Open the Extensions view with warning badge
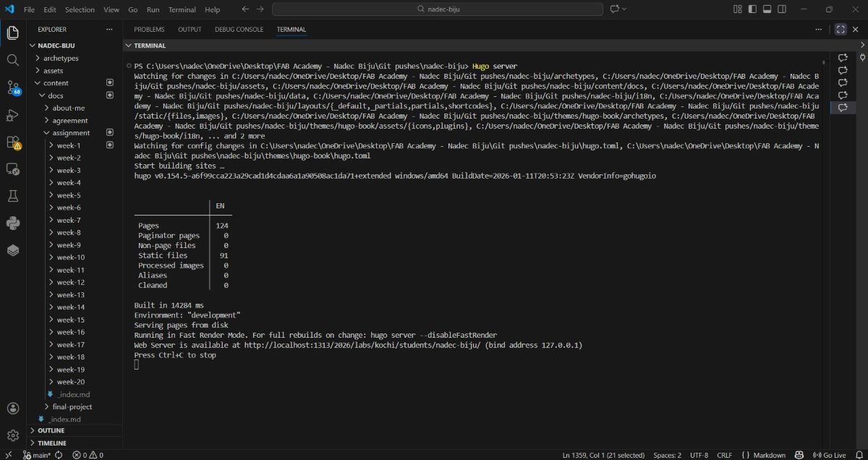 (12, 142)
